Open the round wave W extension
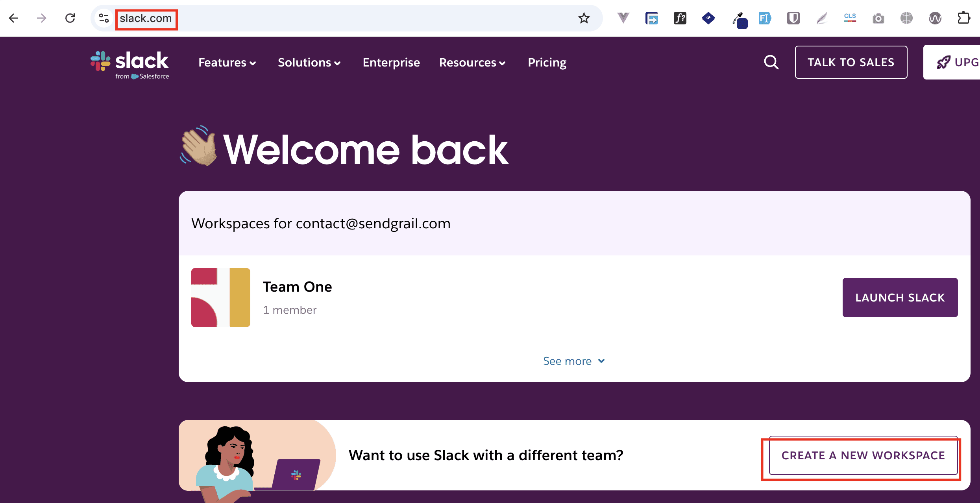The width and height of the screenshot is (980, 503). (935, 18)
